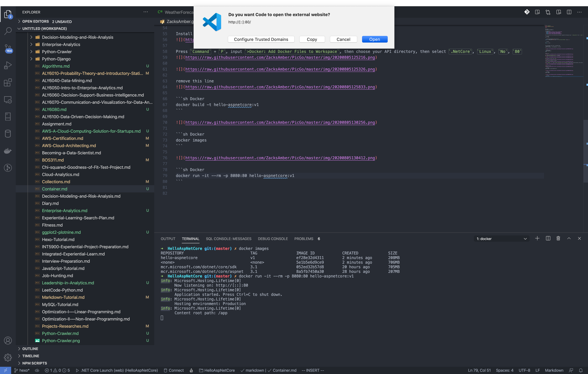
Task: Open the Search view in activity bar
Action: coord(8,31)
